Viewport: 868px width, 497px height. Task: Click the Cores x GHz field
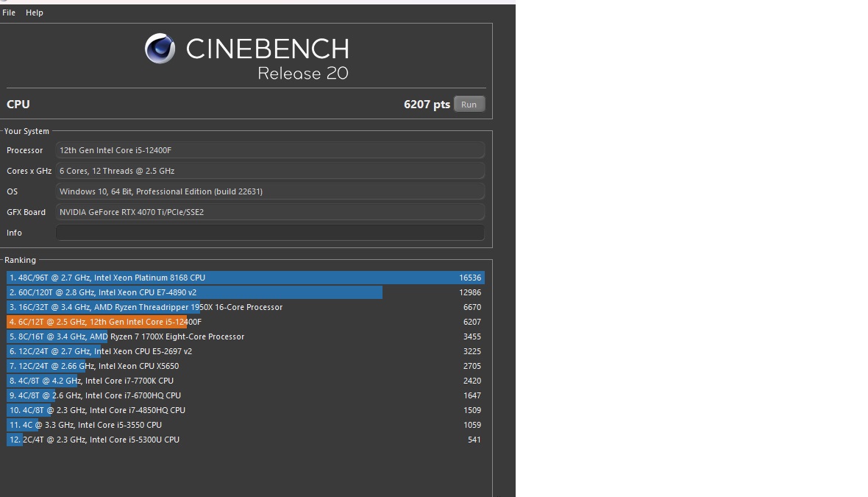(270, 171)
